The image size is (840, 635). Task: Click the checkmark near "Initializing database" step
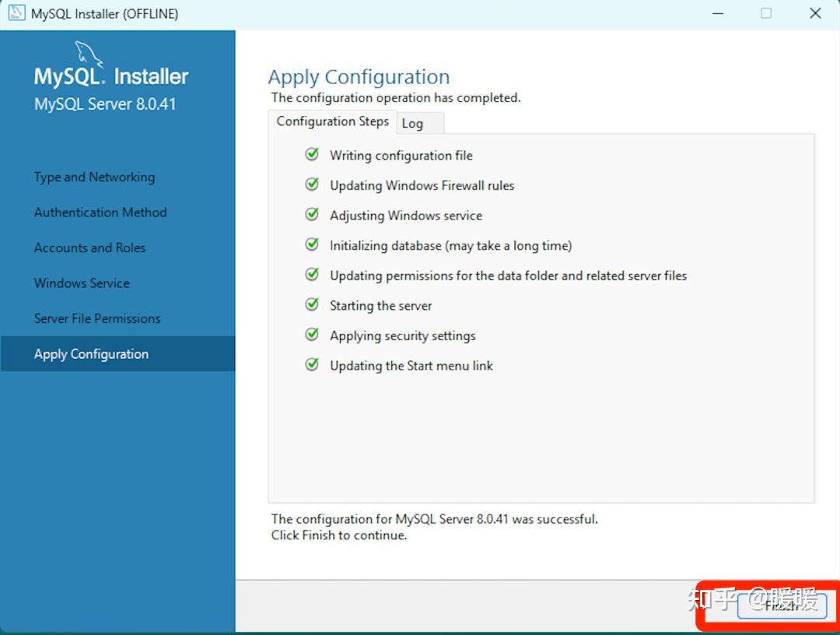[x=312, y=244]
